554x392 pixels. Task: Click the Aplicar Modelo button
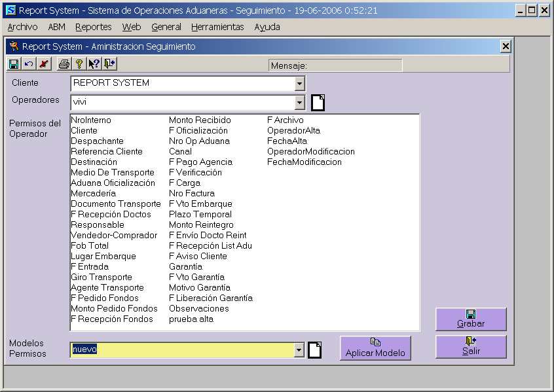(375, 348)
